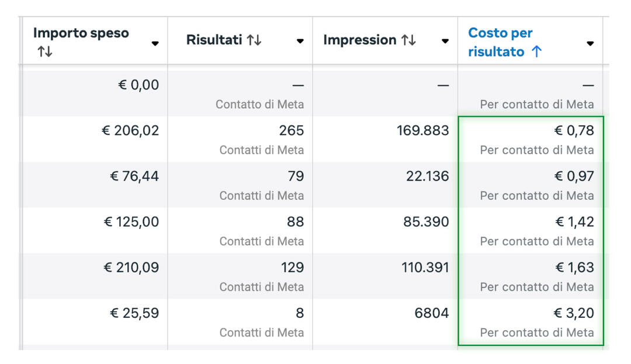This screenshot has height=364, width=631.
Task: Open the Costo per risultato dropdown caret
Action: click(x=590, y=43)
